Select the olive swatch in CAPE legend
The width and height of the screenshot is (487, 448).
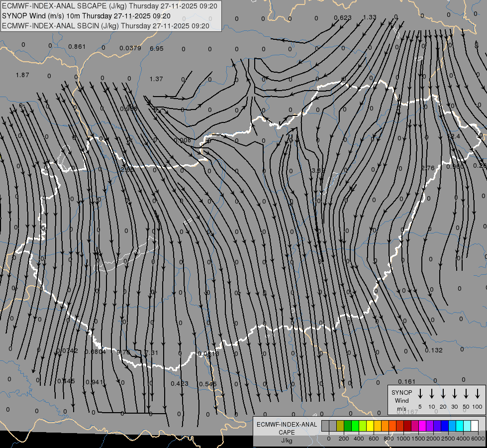pyautogui.click(x=340, y=426)
